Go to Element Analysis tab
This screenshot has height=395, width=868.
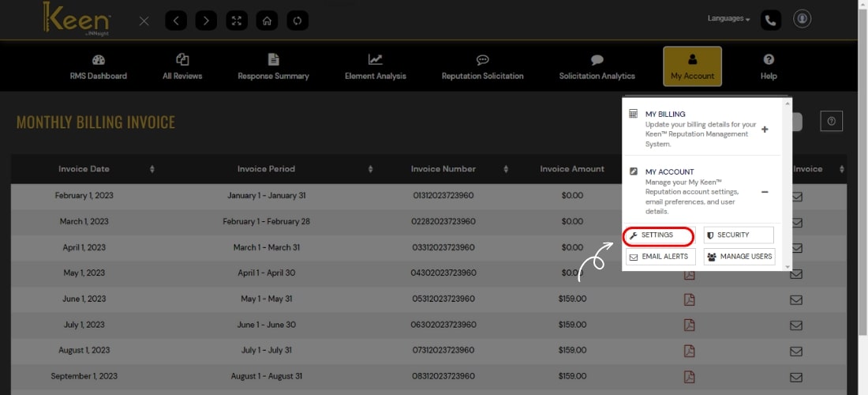tap(376, 67)
